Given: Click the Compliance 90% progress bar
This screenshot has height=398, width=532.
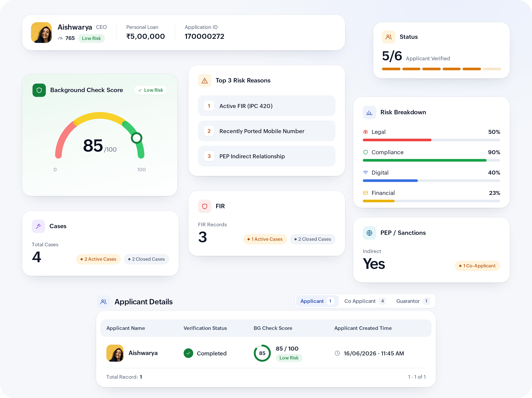Looking at the screenshot, I should coord(431,160).
